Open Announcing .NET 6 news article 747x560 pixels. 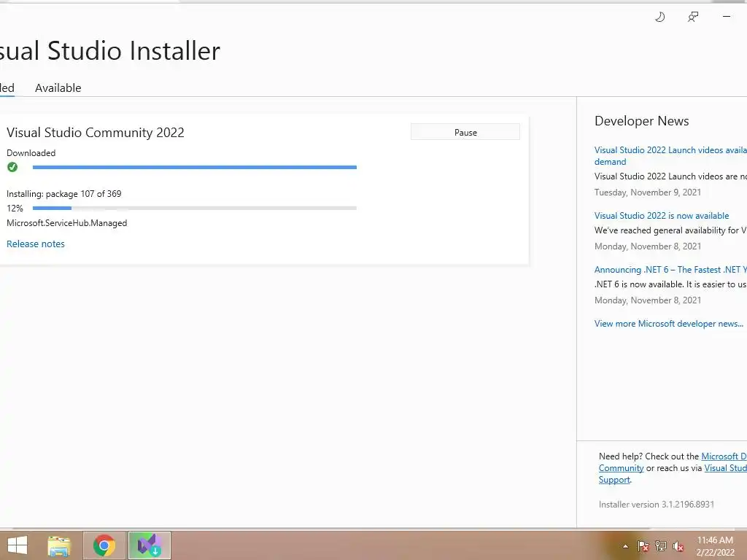coord(670,270)
